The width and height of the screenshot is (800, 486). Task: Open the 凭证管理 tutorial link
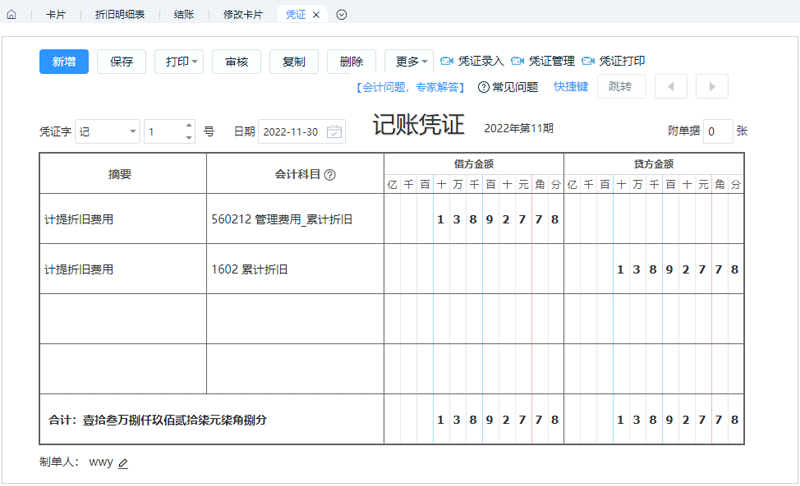(552, 61)
